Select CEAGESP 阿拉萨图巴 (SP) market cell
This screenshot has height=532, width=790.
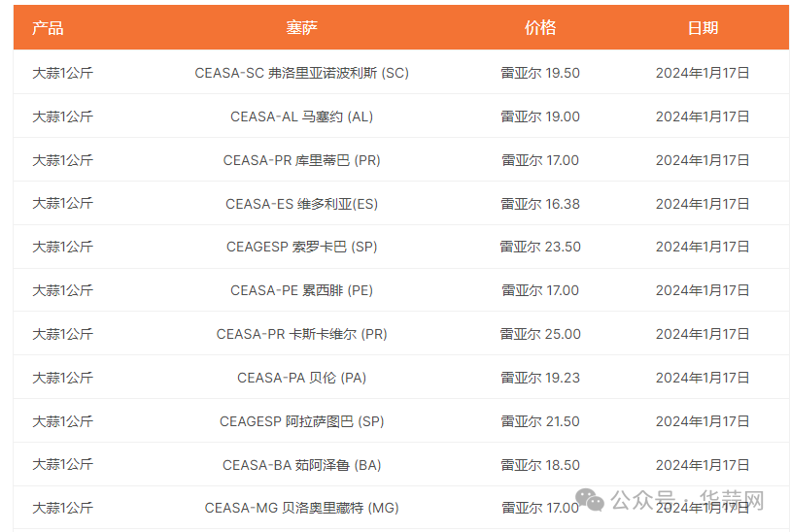click(302, 421)
